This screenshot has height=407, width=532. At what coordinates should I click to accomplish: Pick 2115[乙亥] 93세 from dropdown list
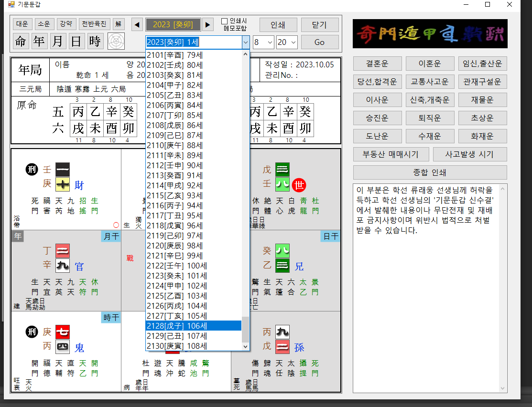pos(194,196)
